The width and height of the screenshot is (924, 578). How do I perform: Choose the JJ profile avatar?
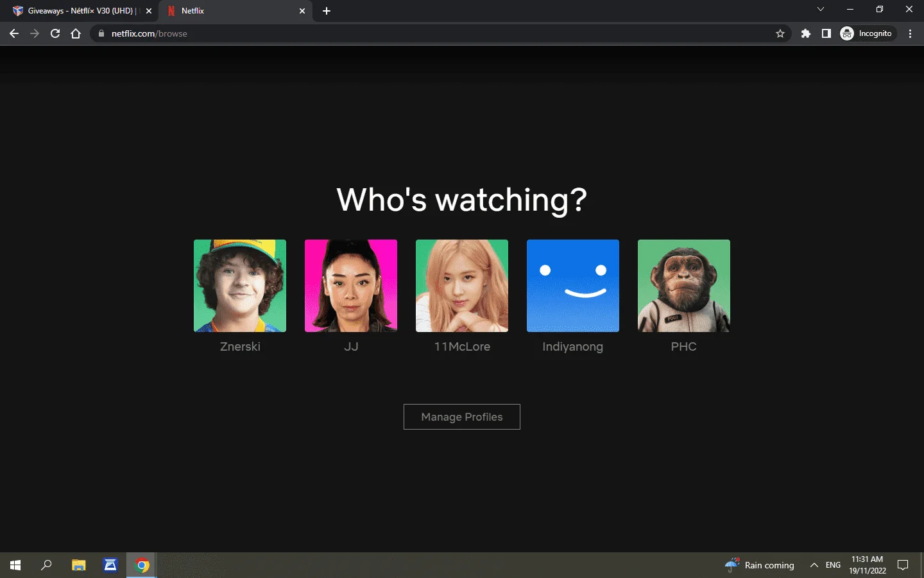pyautogui.click(x=351, y=286)
